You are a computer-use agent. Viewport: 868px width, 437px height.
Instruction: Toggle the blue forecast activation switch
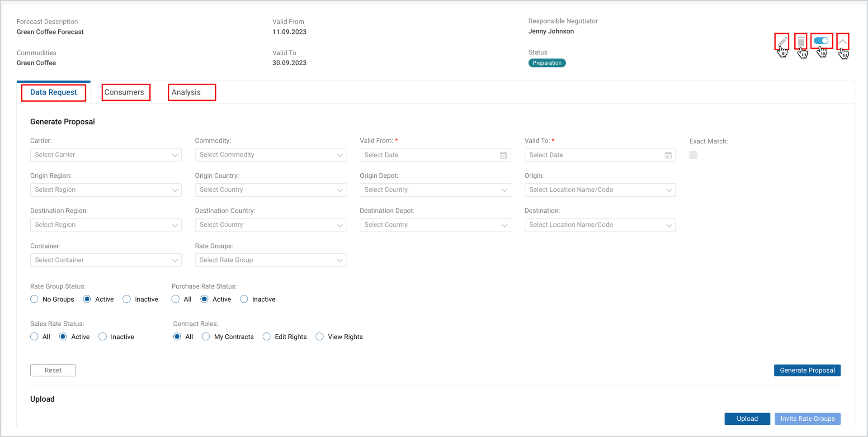coord(821,41)
